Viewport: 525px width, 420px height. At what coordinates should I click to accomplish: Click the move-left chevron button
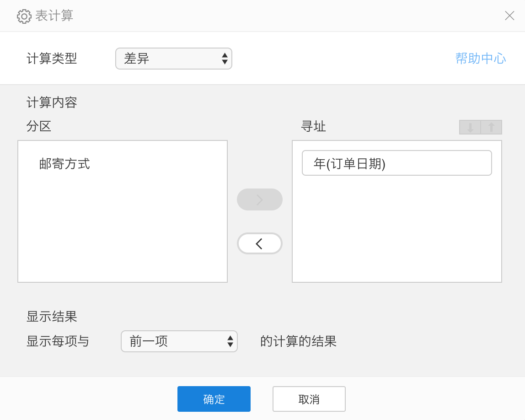260,243
